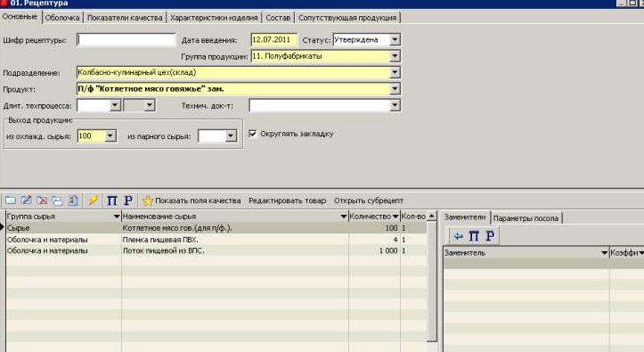Click the Р icon in Заменители toolbar
This screenshot has height=352, width=644.
tap(490, 236)
